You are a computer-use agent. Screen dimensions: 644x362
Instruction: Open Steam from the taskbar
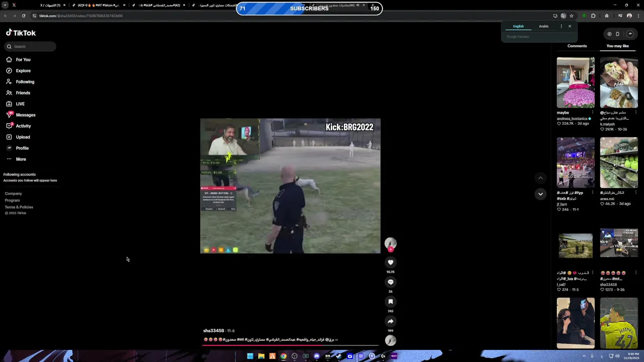click(339, 356)
